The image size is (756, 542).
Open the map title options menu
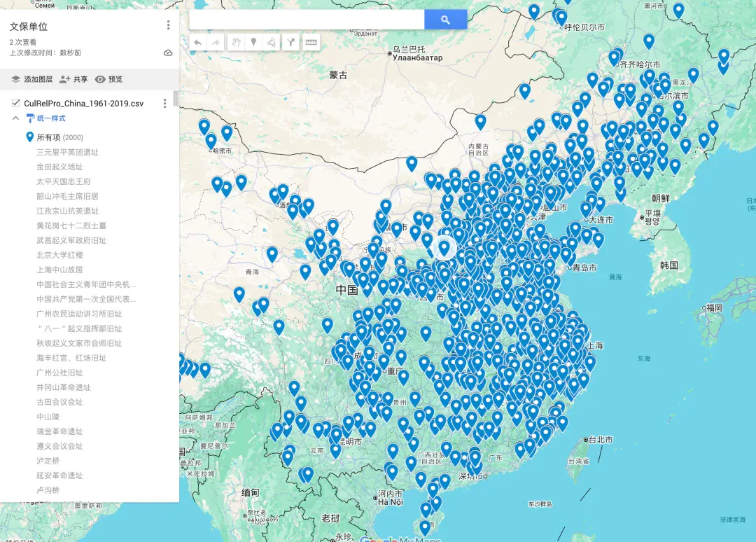click(168, 25)
